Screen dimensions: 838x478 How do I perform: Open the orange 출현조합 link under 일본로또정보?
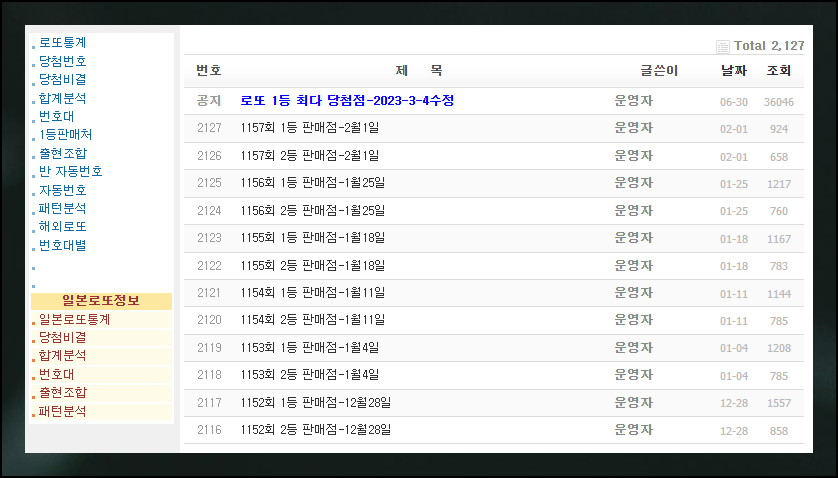click(x=63, y=392)
